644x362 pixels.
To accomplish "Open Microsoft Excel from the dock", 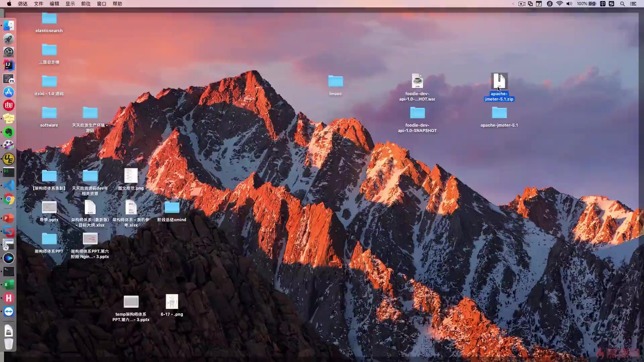I will click(x=9, y=285).
